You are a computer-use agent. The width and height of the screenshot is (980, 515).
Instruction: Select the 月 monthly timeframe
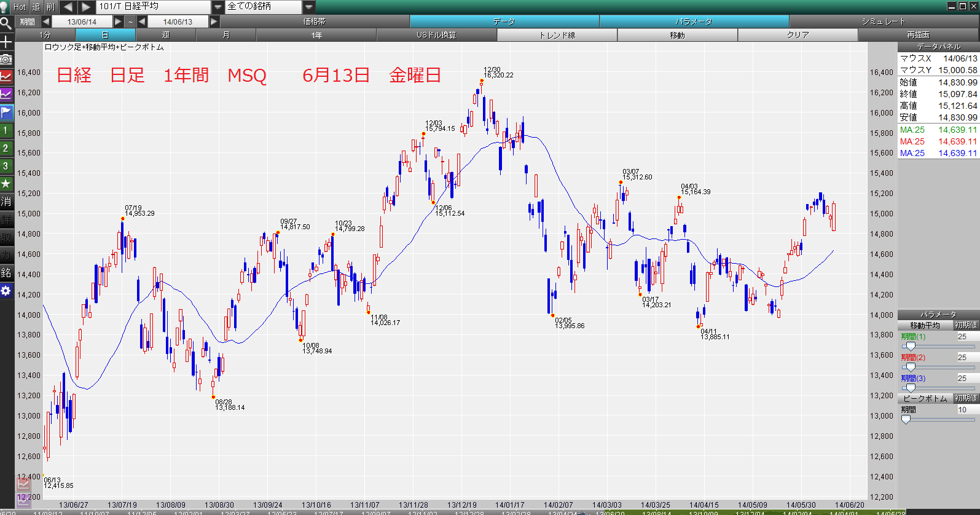(225, 35)
